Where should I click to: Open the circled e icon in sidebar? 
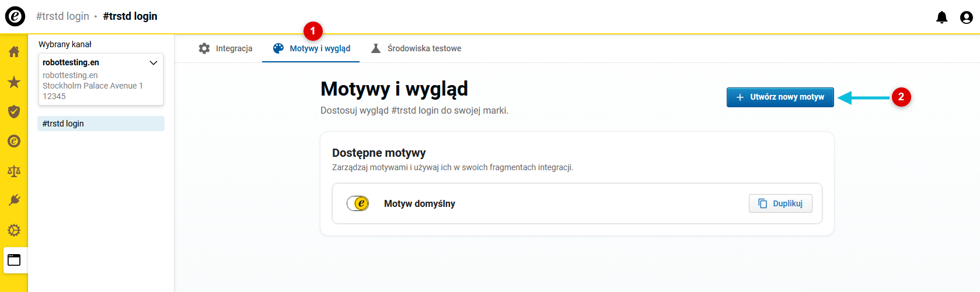pos(14,141)
